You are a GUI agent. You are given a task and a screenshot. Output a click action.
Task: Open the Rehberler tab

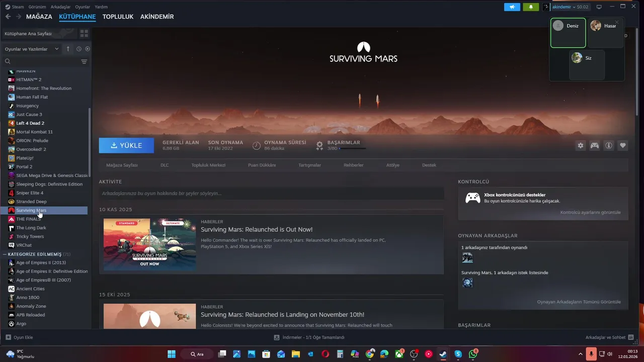353,165
